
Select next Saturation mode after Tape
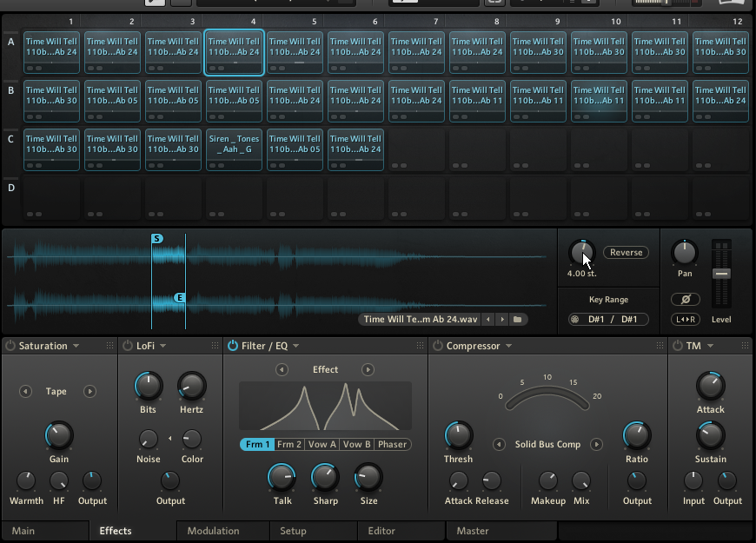tap(90, 392)
